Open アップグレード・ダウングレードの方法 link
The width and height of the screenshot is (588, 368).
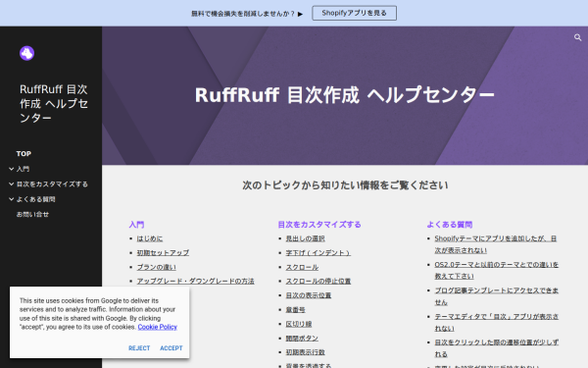(195, 281)
